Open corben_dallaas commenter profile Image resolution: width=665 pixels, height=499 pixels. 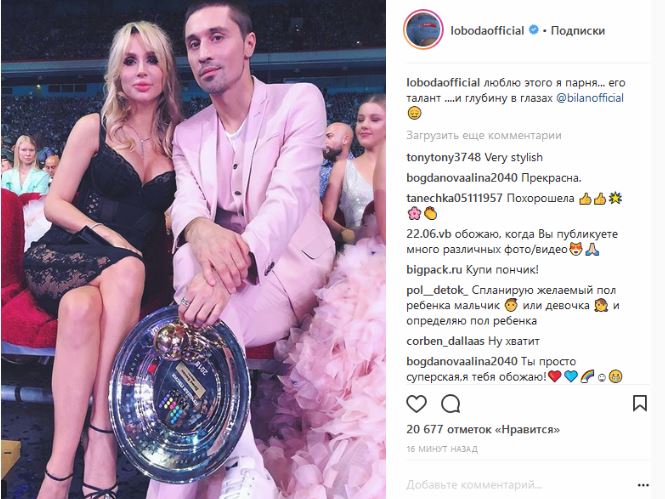(445, 341)
